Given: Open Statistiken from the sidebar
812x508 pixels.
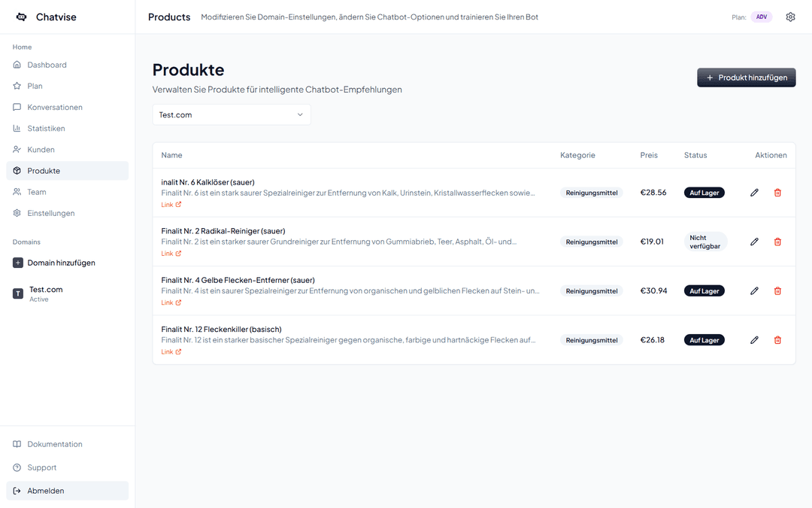Looking at the screenshot, I should (47, 128).
